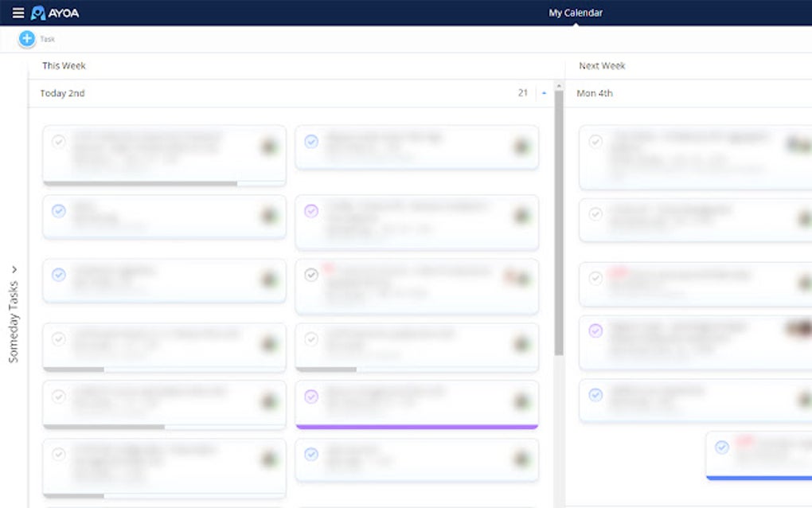Click the chevron beside Someday Tasks
Screen dimensions: 812x508
point(14,269)
